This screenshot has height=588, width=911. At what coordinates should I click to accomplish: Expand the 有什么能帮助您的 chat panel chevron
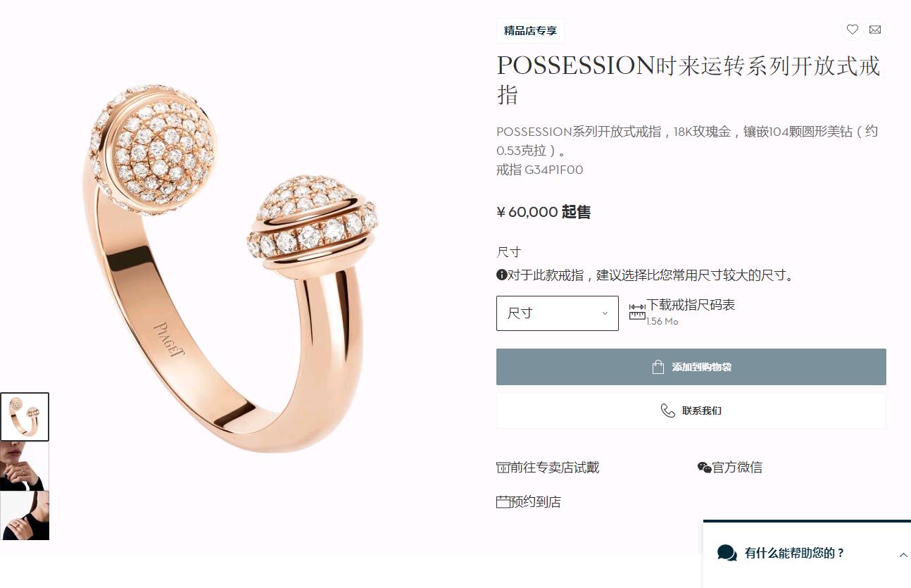[x=903, y=555]
